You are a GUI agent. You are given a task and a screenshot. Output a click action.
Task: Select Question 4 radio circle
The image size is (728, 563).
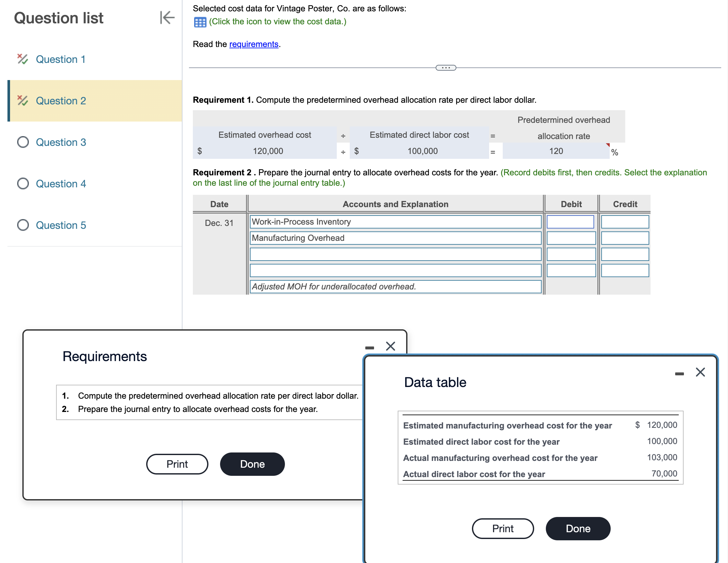pos(23,183)
